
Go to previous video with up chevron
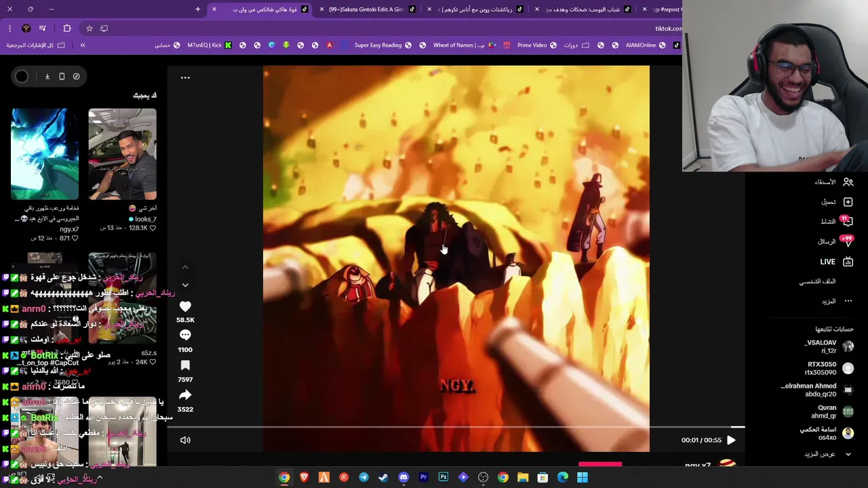(x=185, y=267)
